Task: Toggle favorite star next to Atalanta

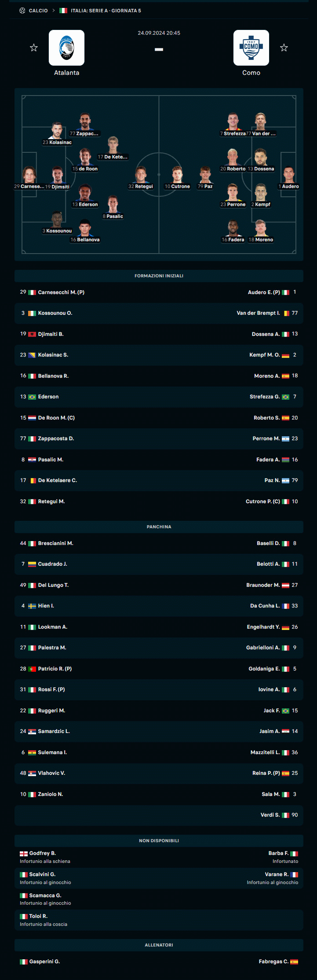Action: [34, 48]
